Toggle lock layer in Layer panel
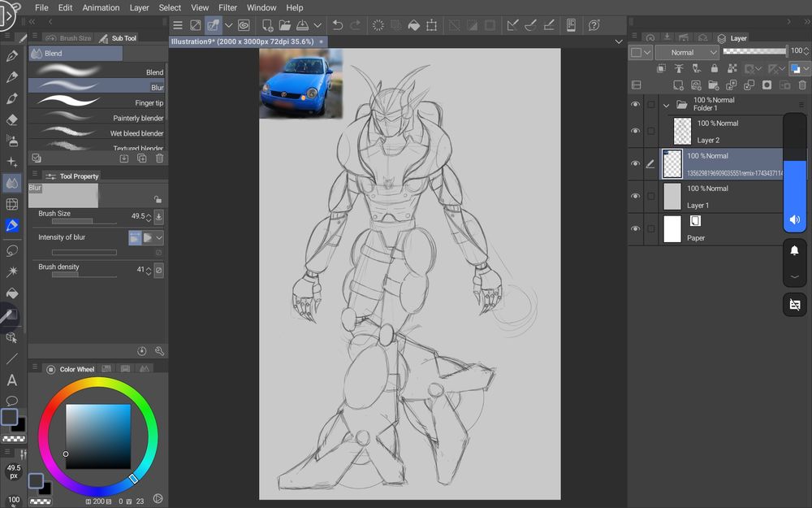This screenshot has width=812, height=508. point(714,68)
